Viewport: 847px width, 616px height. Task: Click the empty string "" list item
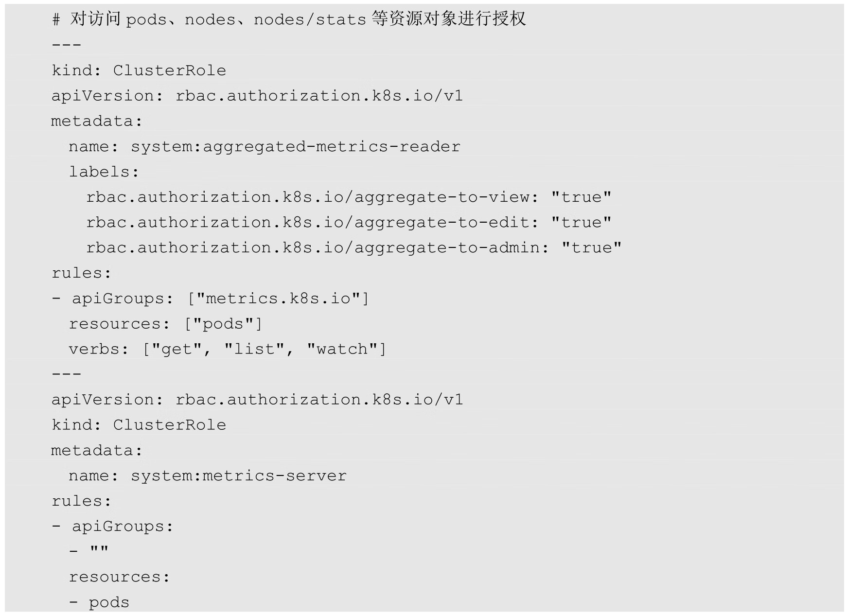point(99,551)
